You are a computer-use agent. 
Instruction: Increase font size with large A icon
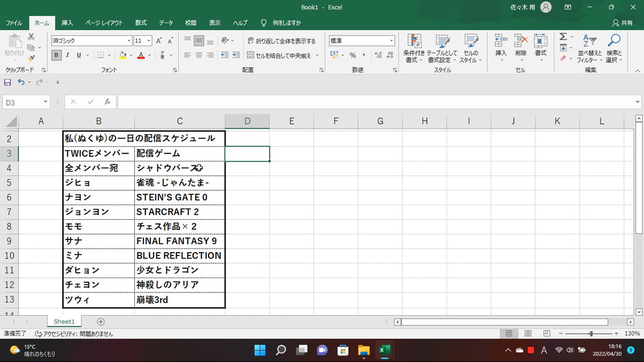point(159,41)
